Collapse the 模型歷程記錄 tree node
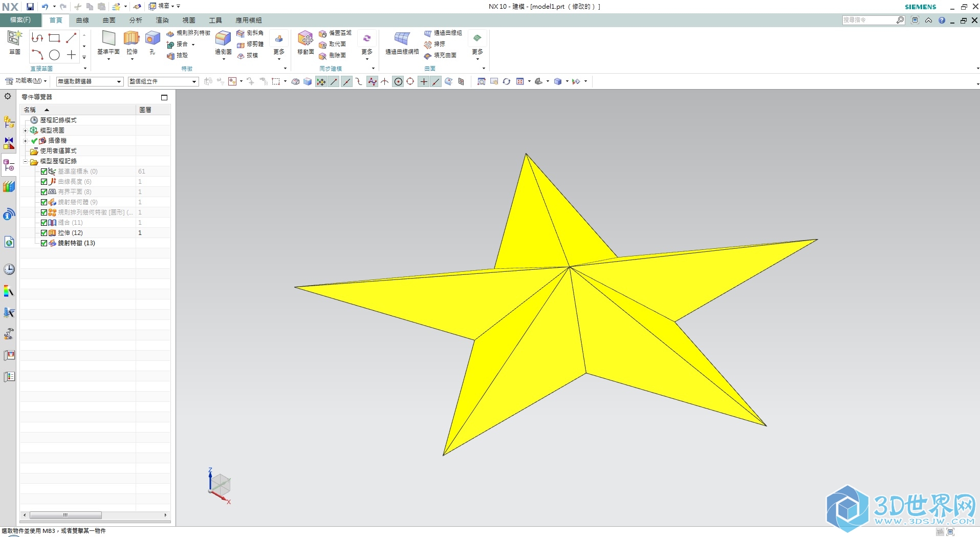The width and height of the screenshot is (980, 537). 25,161
